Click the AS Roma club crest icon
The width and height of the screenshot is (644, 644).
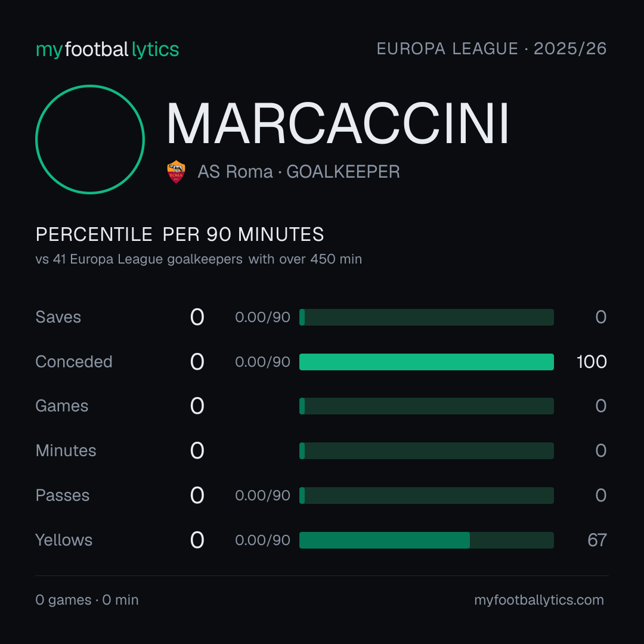tap(176, 172)
